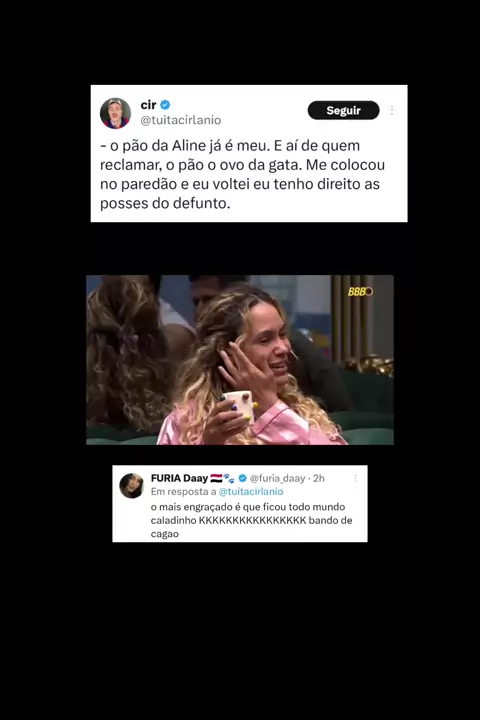Click the blue verified badge beside cir
The image size is (480, 720).
(165, 105)
